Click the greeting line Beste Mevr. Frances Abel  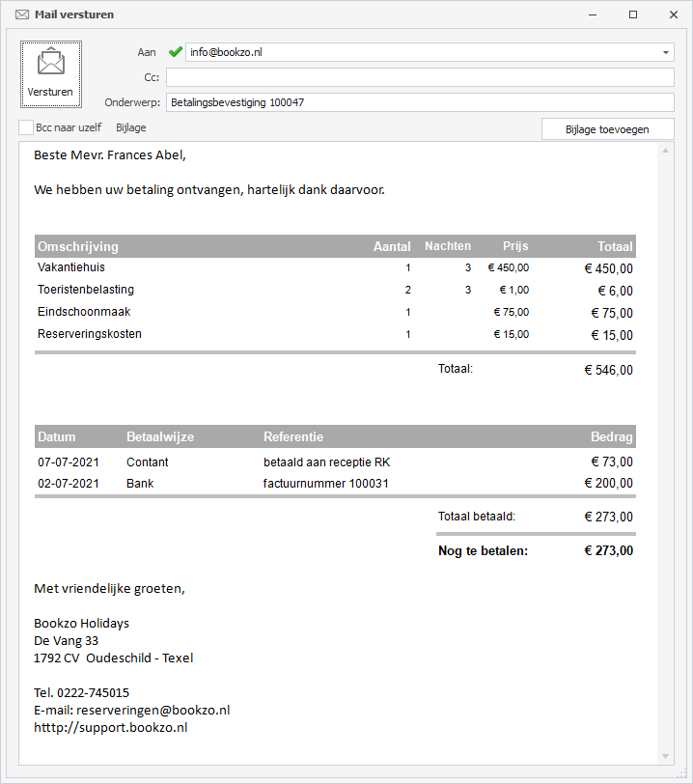click(x=110, y=155)
